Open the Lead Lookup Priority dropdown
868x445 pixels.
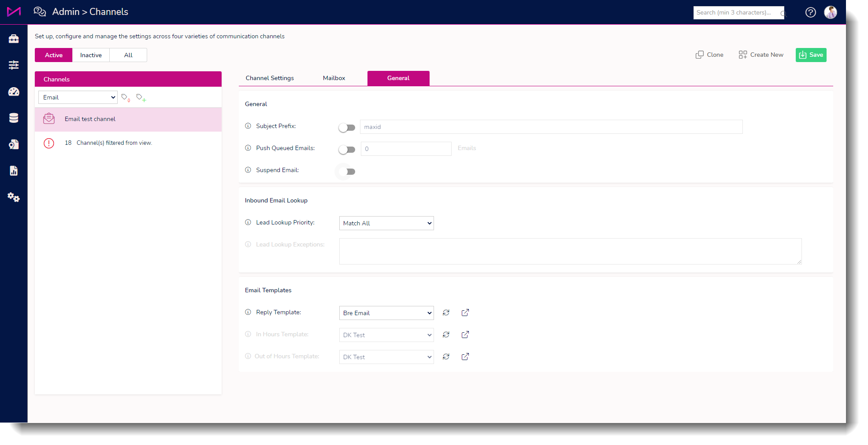tap(386, 223)
